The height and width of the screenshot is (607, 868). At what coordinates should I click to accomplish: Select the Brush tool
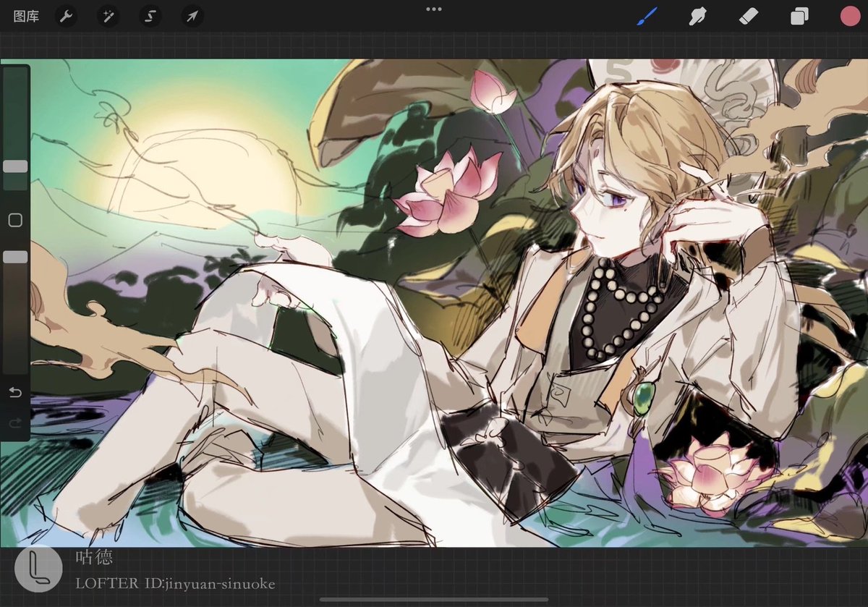tap(647, 16)
